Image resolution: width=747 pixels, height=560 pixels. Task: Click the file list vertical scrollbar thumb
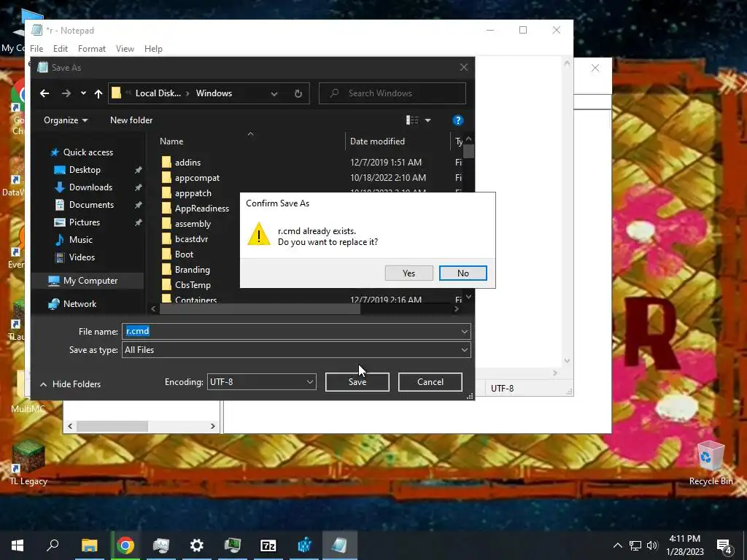point(469,151)
